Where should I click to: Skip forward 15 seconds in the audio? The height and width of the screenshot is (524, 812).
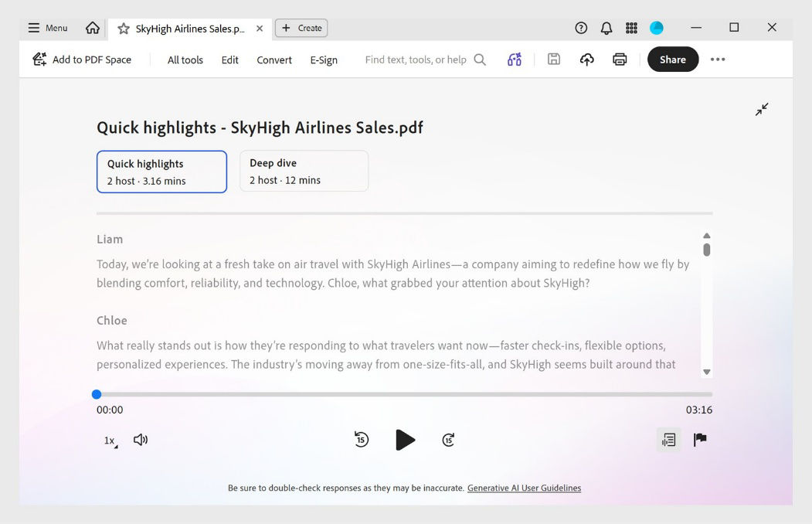449,439
